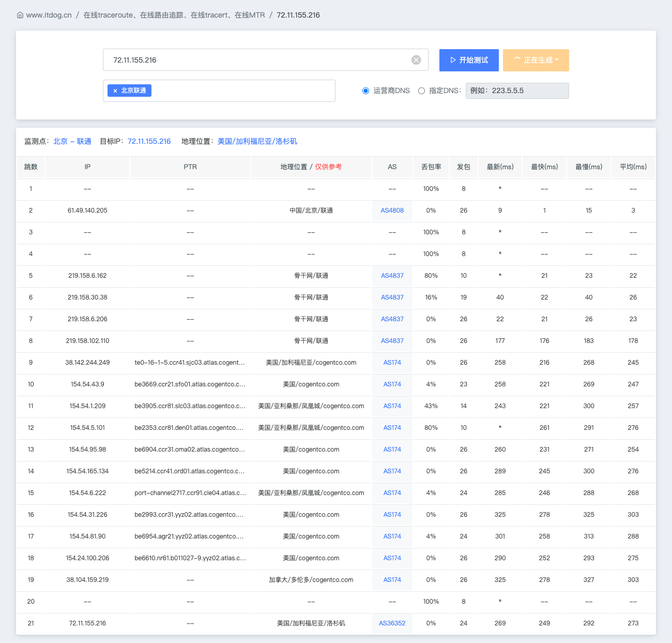This screenshot has width=672, height=643.
Task: Open AS4837 link for 219.158.102.110
Action: pos(392,341)
